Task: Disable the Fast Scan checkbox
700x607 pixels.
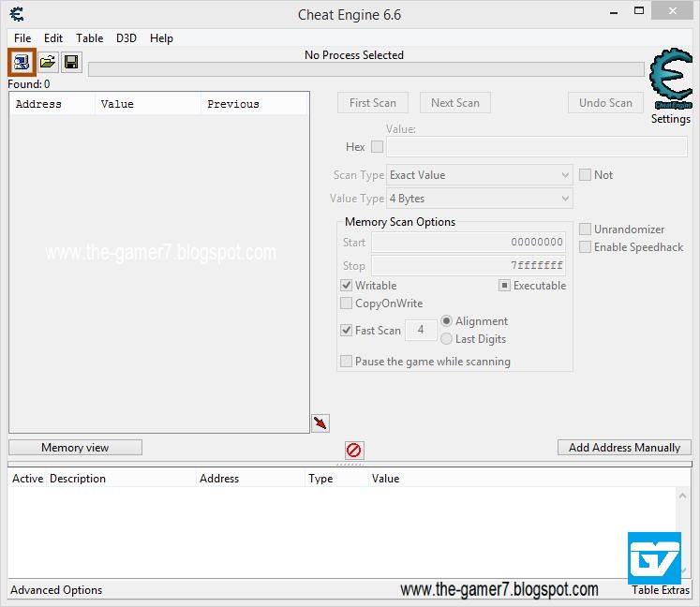Action: click(x=346, y=331)
